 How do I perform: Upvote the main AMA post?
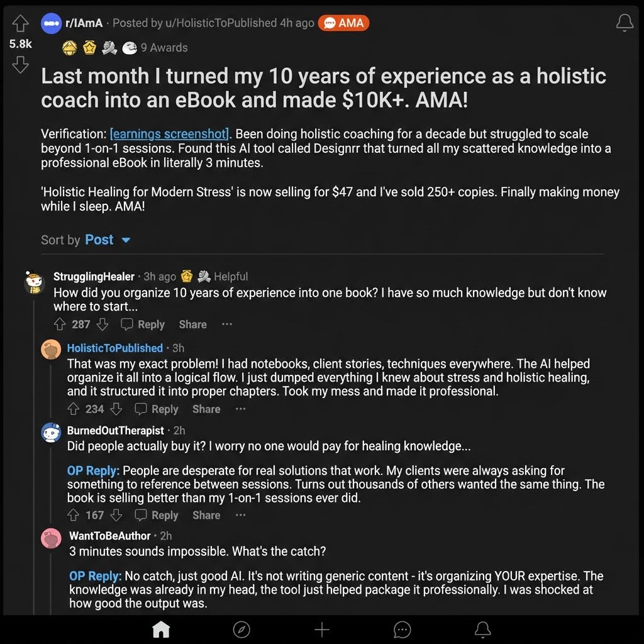20,23
